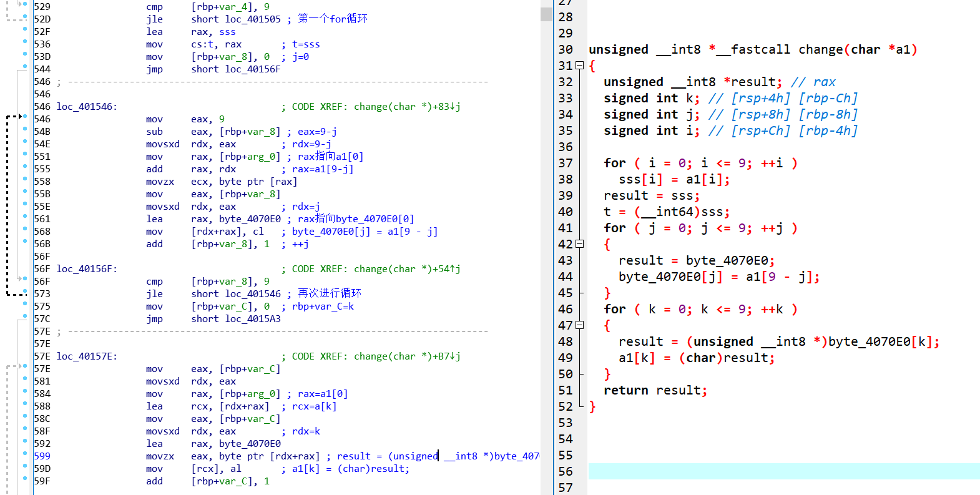Click 'result = sss;' on line 39
This screenshot has height=495, width=980.
click(x=652, y=195)
